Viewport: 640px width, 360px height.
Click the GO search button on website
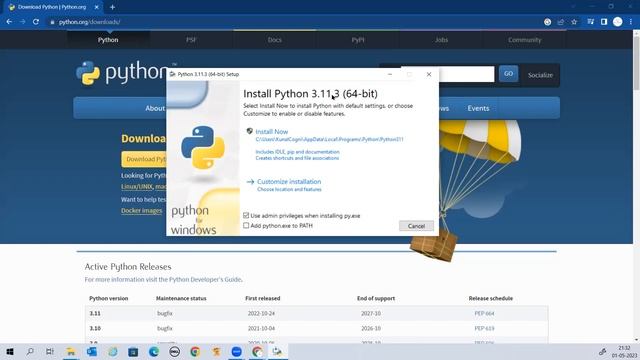point(508,74)
